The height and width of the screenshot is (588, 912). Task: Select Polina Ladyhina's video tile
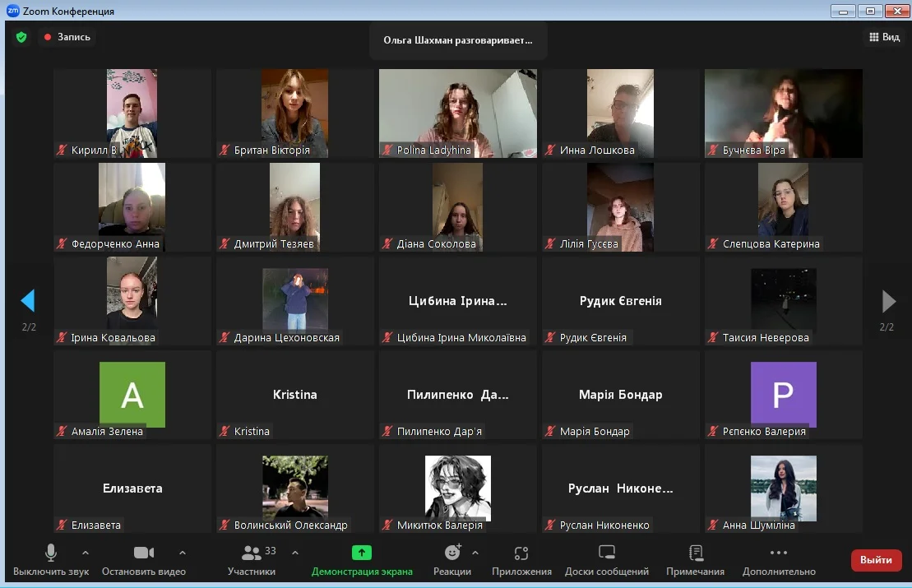[458, 113]
